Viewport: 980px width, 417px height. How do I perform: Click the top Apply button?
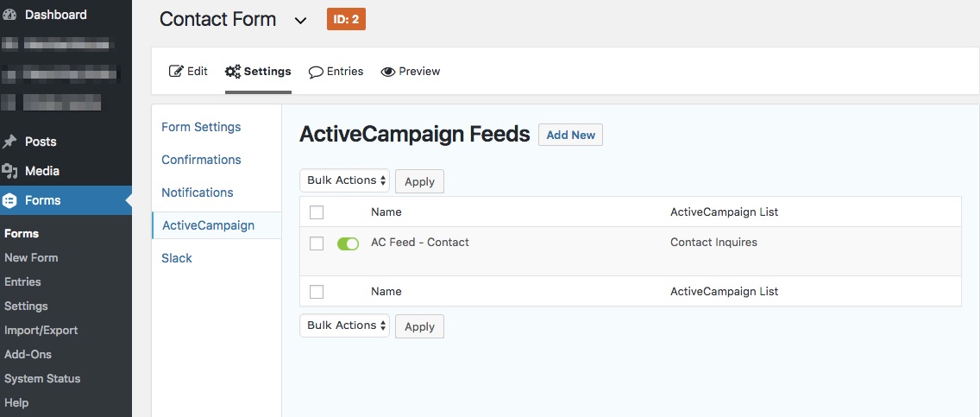(x=419, y=181)
